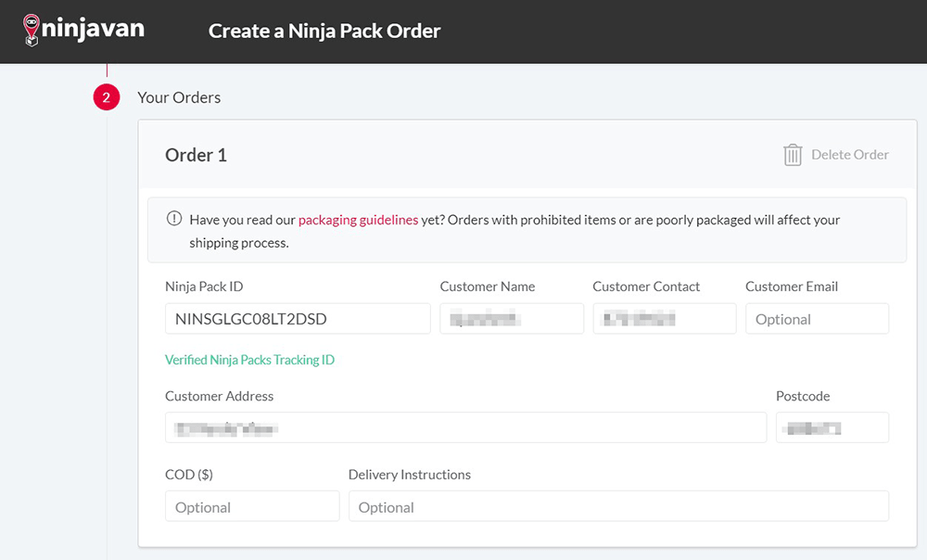
Task: Click the Delivery Instructions field label
Action: 409,475
